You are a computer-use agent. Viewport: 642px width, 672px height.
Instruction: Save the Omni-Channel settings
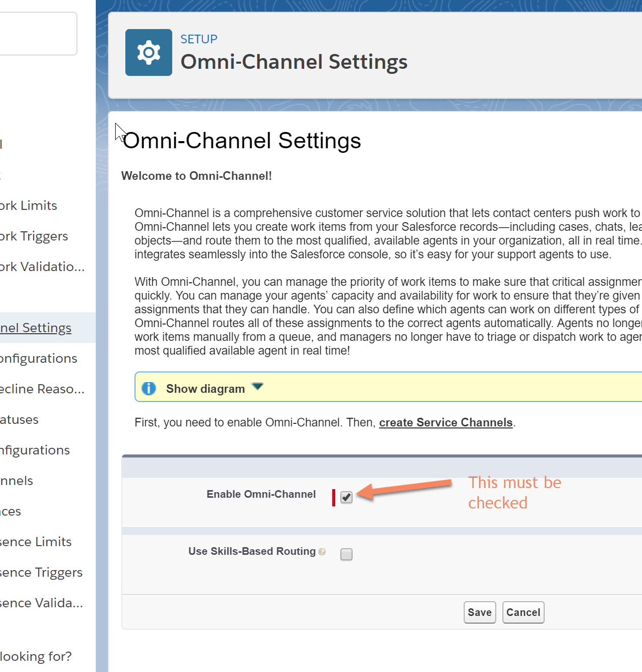coord(480,612)
